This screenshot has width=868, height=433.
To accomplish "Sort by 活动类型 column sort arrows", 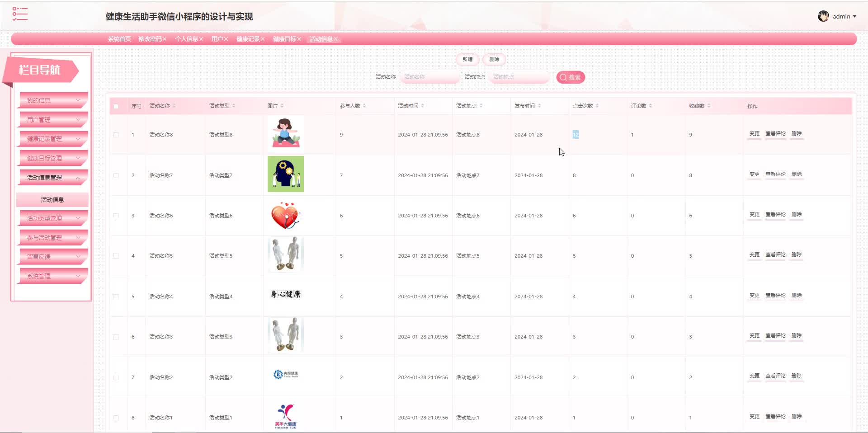I will click(x=234, y=106).
